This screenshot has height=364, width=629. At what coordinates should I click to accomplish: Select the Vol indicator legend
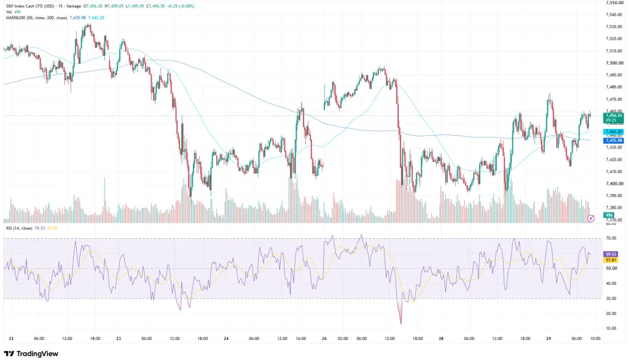[14, 12]
